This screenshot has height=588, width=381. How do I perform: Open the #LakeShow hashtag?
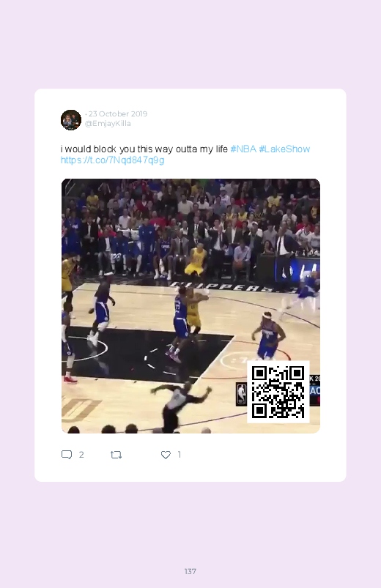point(284,149)
